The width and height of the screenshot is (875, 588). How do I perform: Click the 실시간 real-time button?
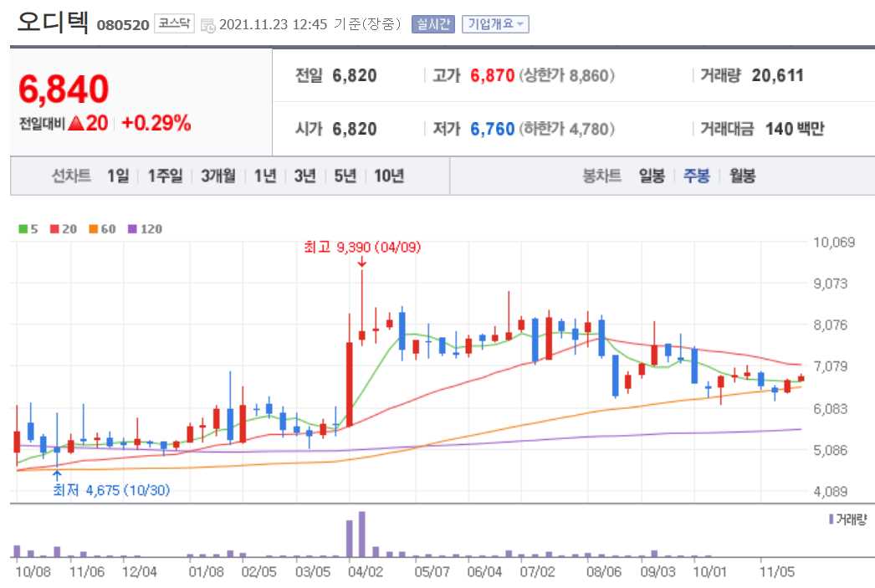click(433, 24)
